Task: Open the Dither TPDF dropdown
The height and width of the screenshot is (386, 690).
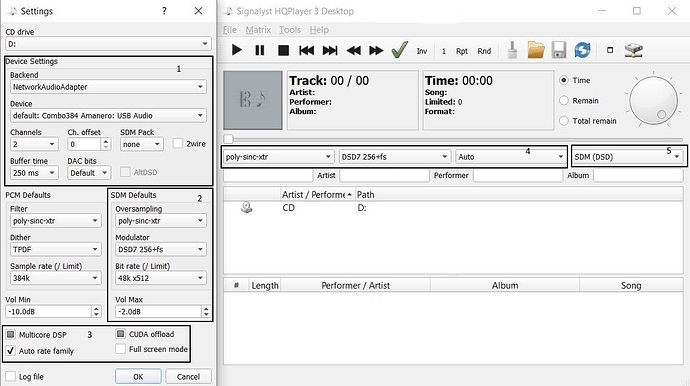Action: [55, 249]
